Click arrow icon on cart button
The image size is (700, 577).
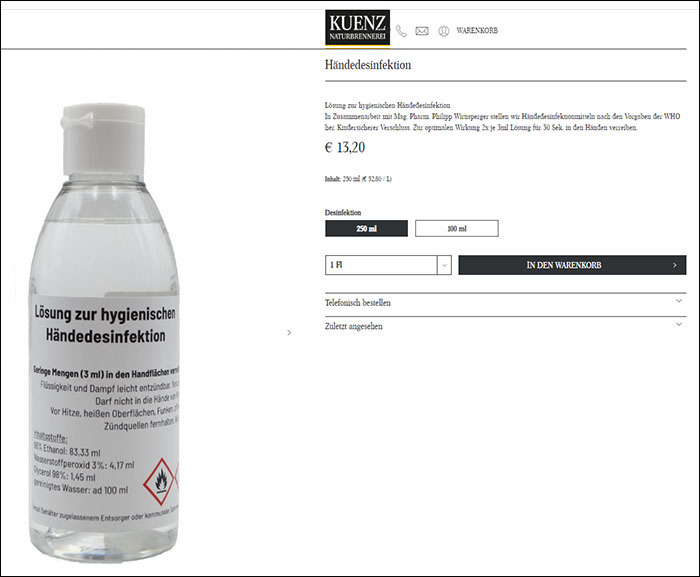coord(675,265)
